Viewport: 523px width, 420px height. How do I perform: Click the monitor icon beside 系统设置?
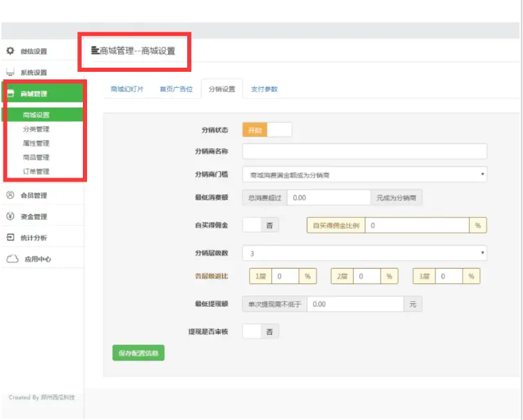click(10, 72)
